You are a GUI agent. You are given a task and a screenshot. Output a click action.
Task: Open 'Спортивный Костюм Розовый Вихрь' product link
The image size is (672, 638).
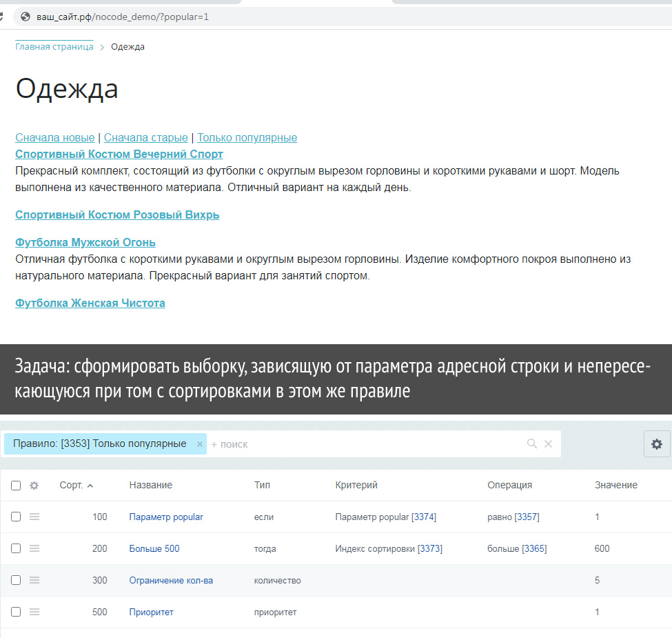pyautogui.click(x=117, y=215)
